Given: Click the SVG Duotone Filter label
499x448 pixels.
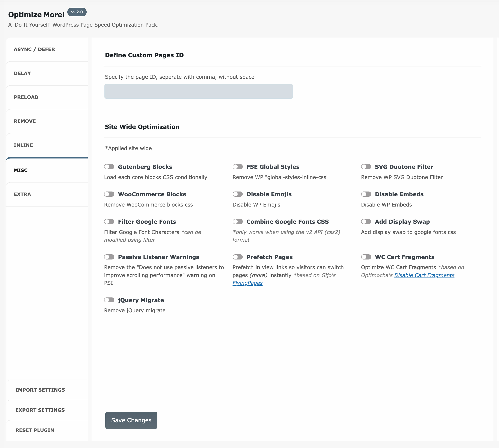Looking at the screenshot, I should pyautogui.click(x=404, y=167).
